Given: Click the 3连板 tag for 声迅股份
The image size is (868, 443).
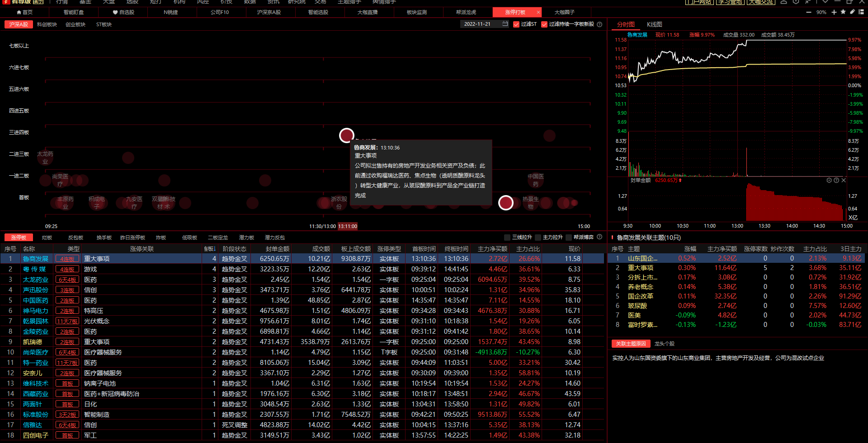Looking at the screenshot, I should coord(67,290).
